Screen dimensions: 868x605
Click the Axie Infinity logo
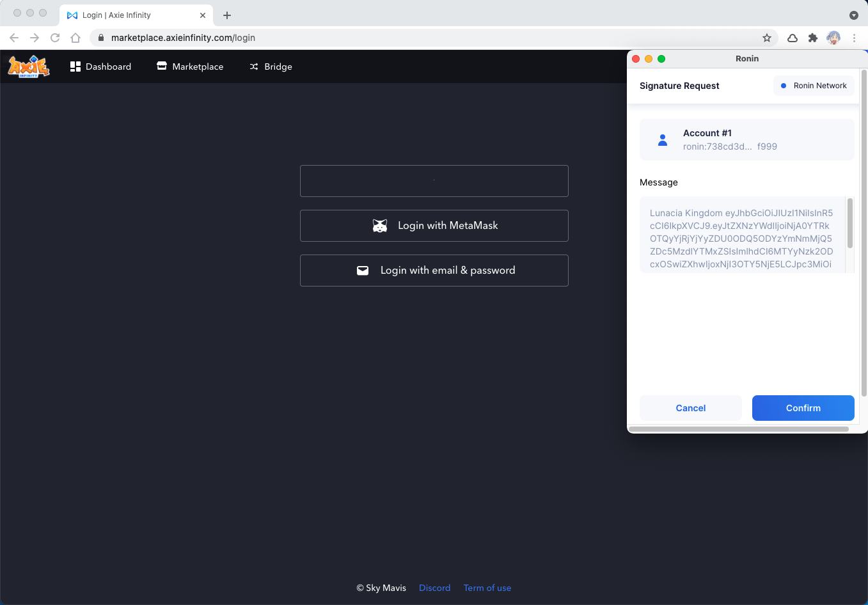point(28,67)
